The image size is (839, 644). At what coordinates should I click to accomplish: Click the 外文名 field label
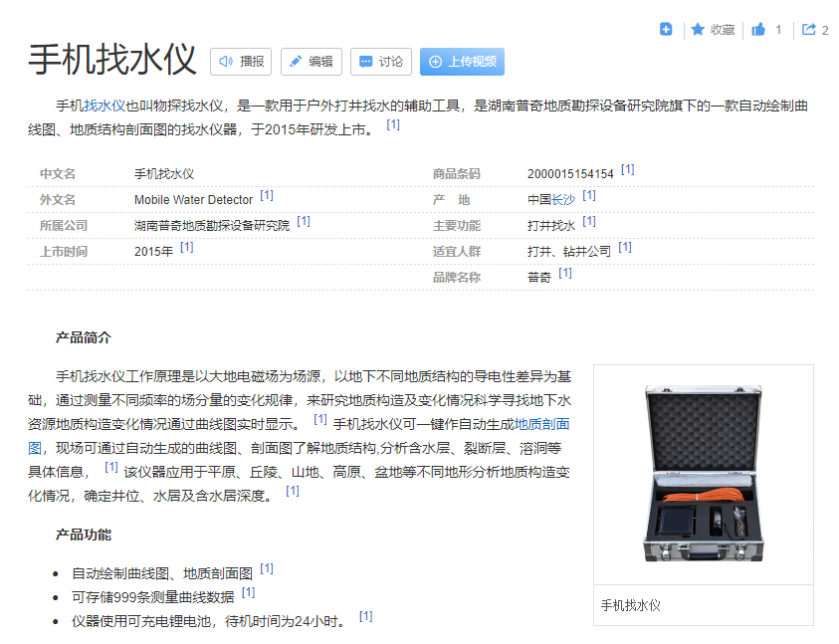(58, 200)
